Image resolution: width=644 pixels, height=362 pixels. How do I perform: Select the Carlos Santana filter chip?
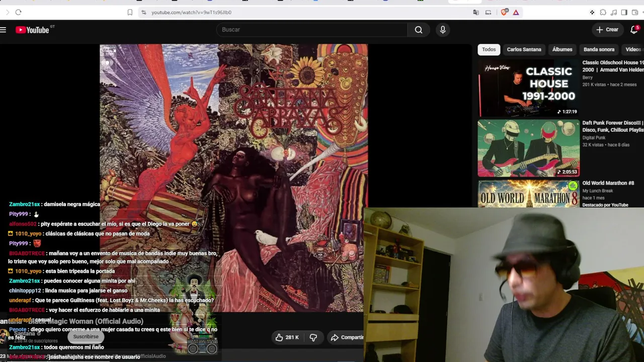pyautogui.click(x=524, y=49)
